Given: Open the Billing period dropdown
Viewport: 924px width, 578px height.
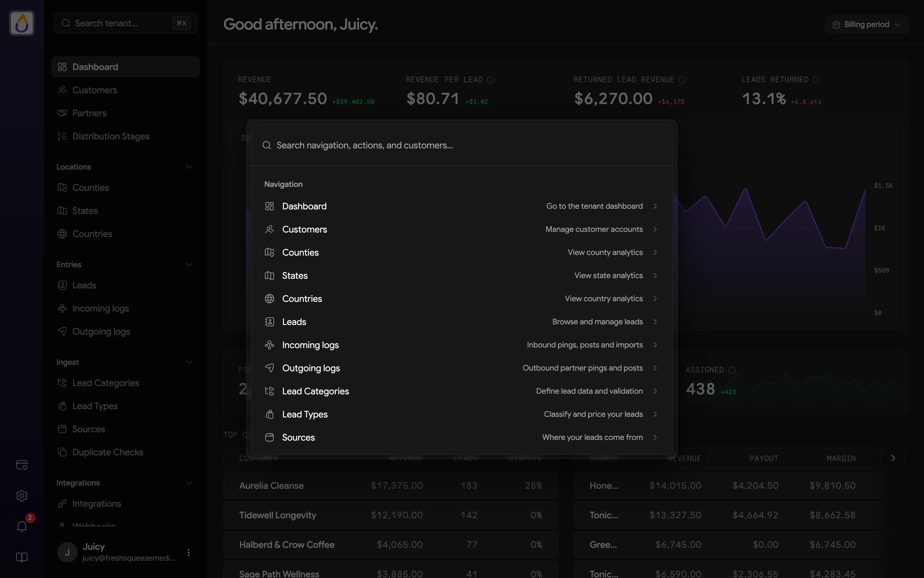Looking at the screenshot, I should pos(866,24).
